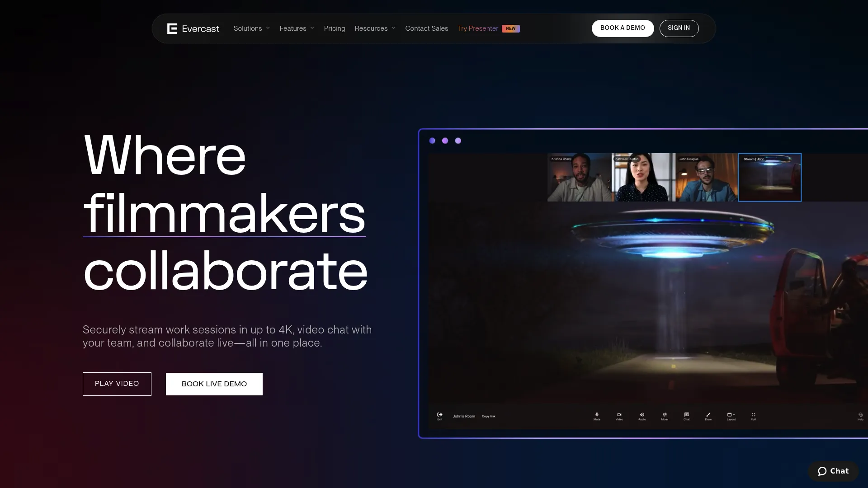
Task: Click the Copy link text
Action: click(x=488, y=416)
